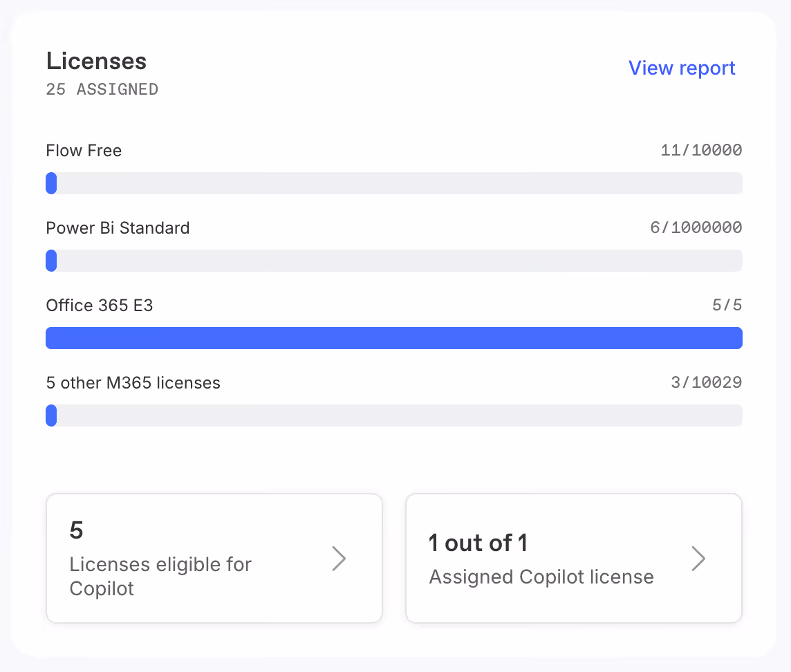Click the 3/10029 other licenses count
Screen dimensions: 791x672
click(706, 383)
